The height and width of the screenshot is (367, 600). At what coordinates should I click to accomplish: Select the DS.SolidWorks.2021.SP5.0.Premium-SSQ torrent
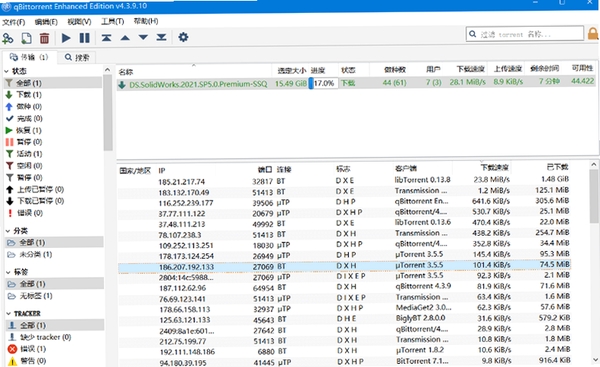198,84
